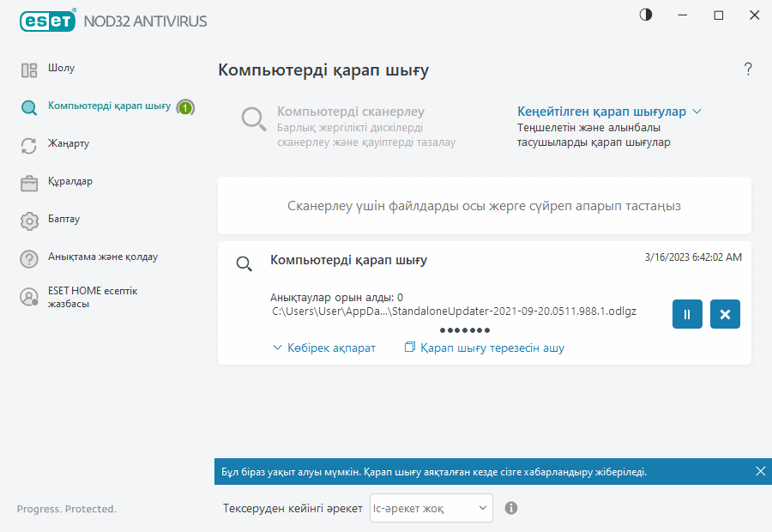
Task: Dismiss the blue notification banner
Action: point(760,471)
